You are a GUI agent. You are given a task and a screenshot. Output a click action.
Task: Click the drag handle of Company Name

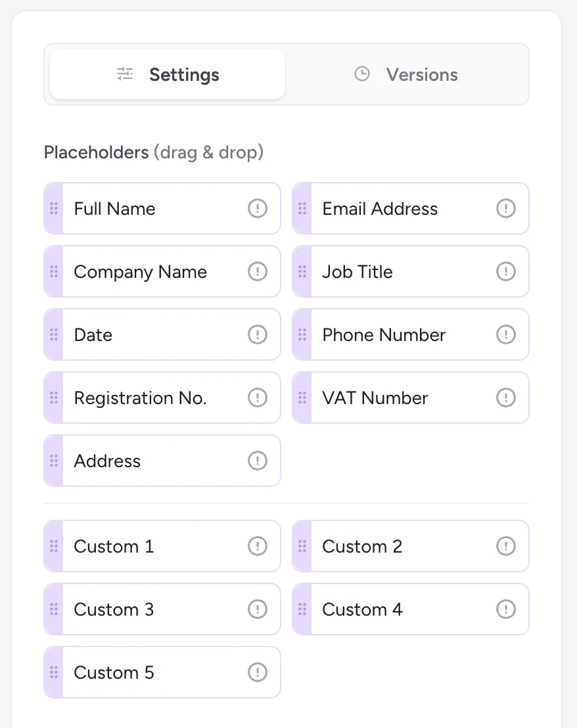point(54,271)
